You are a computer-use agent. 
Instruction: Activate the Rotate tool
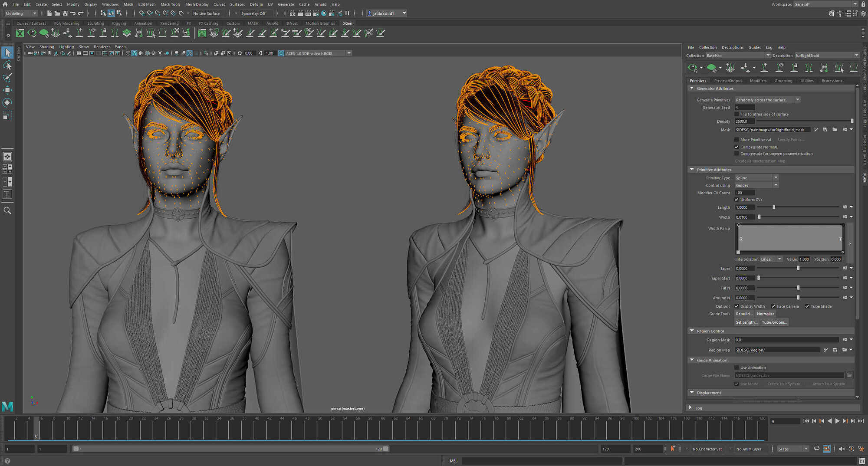tap(7, 103)
